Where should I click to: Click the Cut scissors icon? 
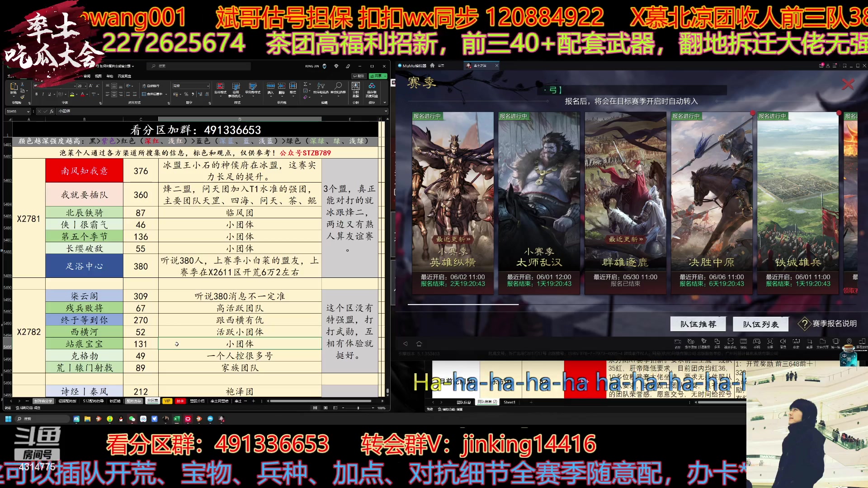(x=22, y=84)
